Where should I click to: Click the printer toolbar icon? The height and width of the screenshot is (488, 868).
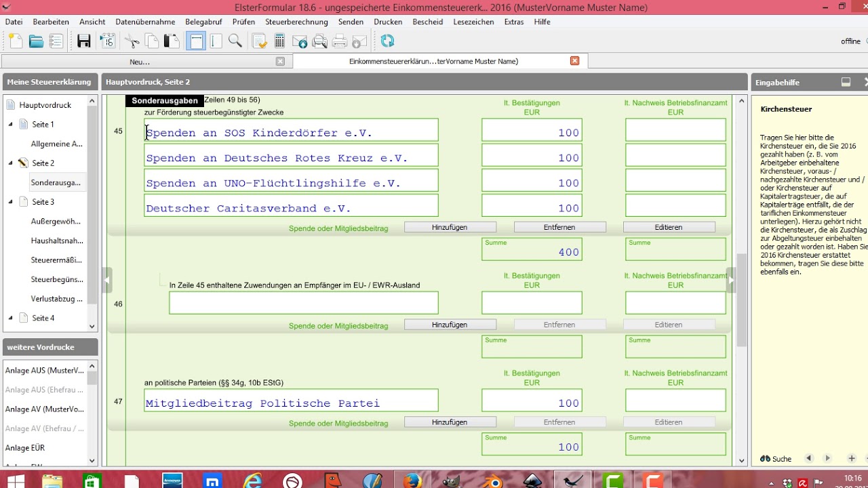[x=340, y=41]
